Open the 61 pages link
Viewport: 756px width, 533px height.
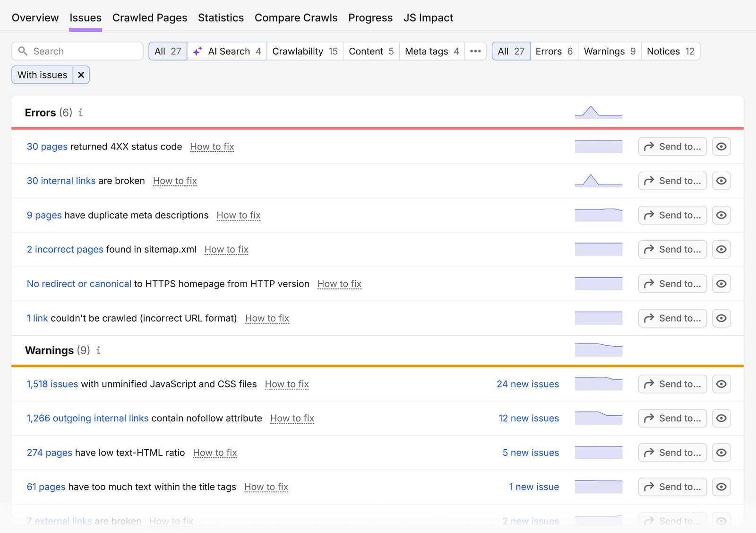click(46, 487)
